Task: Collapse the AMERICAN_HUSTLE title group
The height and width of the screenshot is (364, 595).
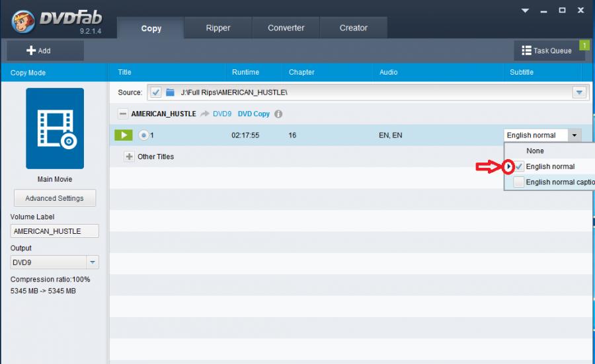Action: coord(123,114)
